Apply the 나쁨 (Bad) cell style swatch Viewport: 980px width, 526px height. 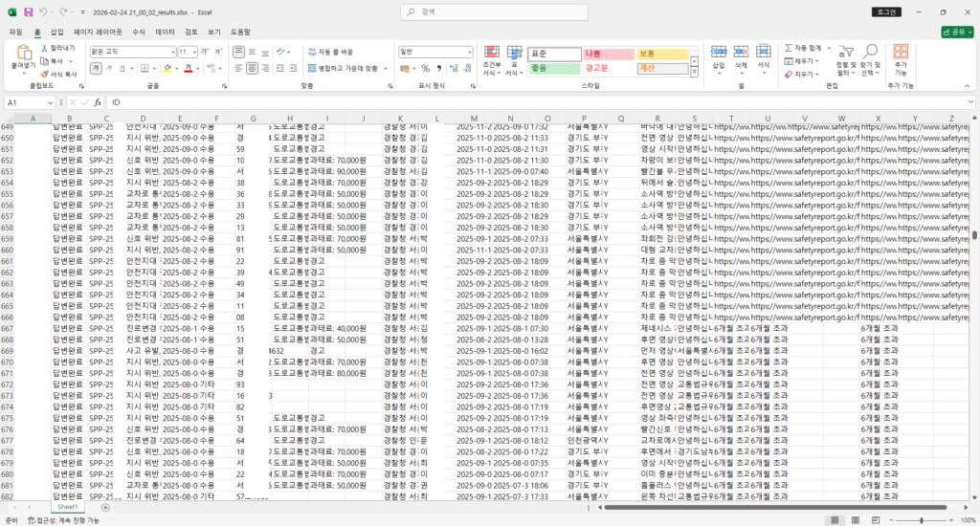[607, 54]
